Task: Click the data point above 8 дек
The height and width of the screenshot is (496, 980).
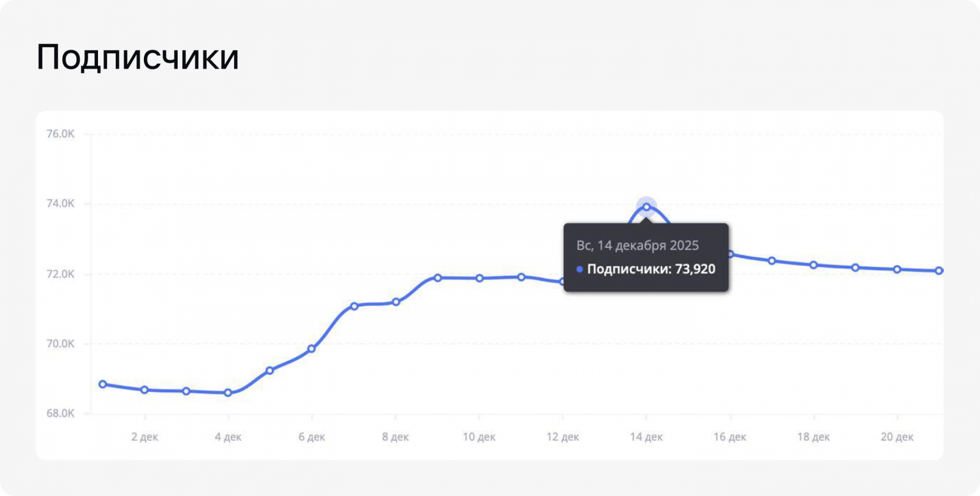Action: [x=396, y=302]
